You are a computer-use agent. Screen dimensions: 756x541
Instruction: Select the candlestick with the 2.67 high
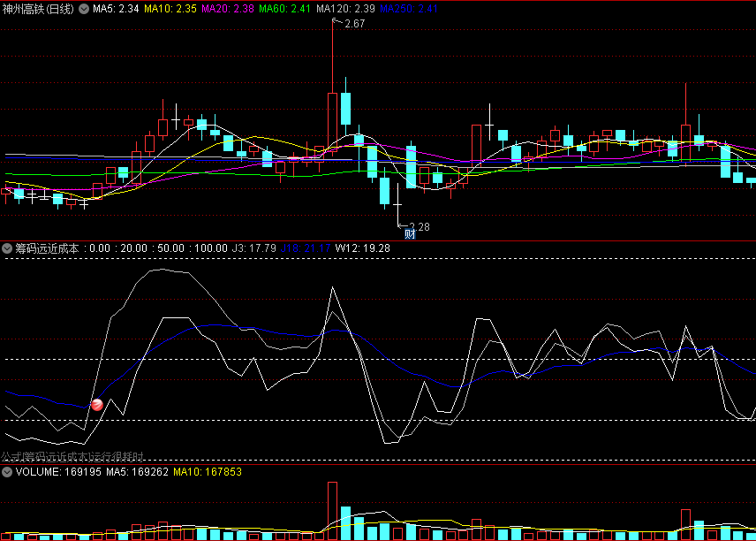click(332, 123)
